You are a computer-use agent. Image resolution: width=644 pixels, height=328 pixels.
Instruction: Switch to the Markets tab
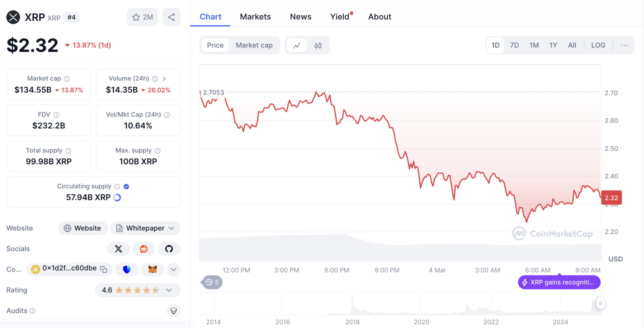255,17
